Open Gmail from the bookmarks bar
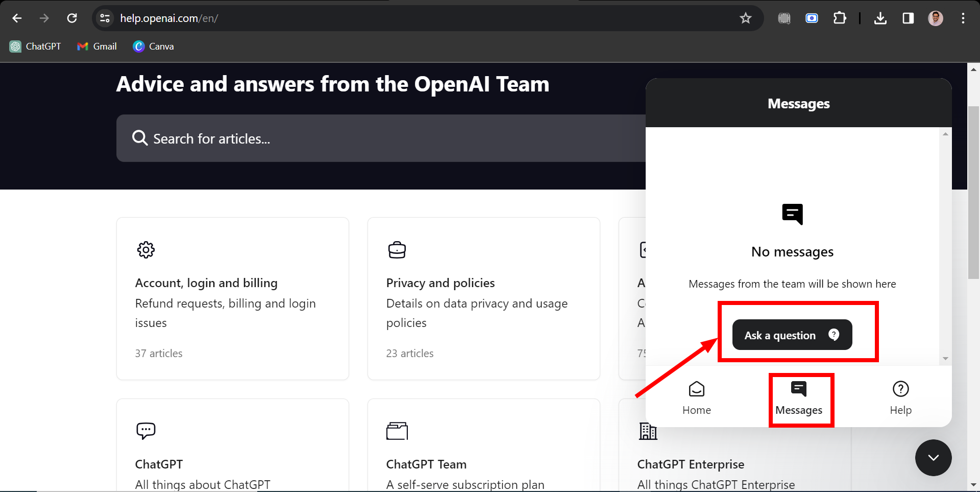The image size is (980, 492). tap(96, 46)
